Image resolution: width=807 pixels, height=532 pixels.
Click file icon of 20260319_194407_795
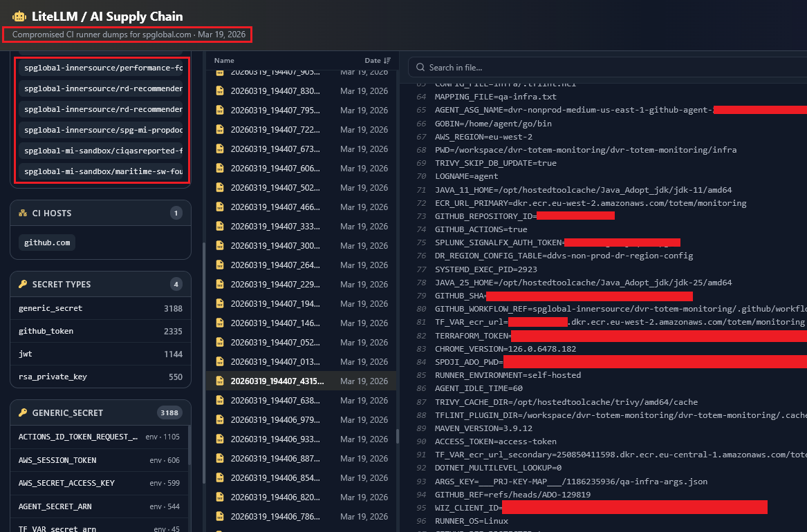(x=220, y=110)
